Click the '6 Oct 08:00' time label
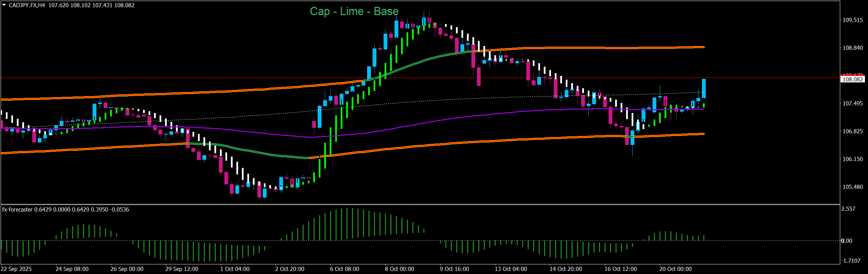868x274 pixels. point(344,269)
